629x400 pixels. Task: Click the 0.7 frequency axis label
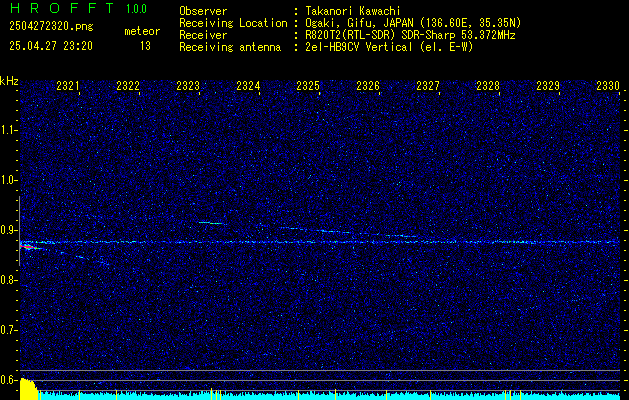[8, 330]
